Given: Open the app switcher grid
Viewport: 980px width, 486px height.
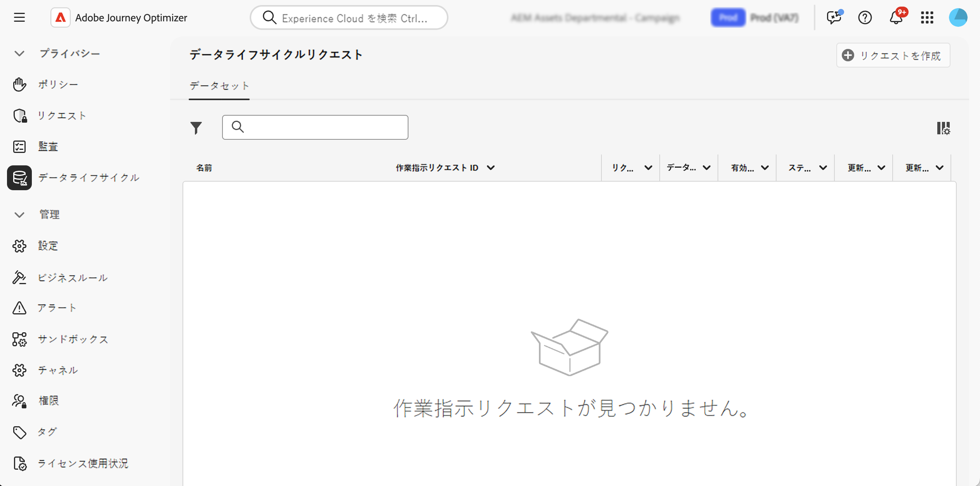Looking at the screenshot, I should [x=927, y=17].
